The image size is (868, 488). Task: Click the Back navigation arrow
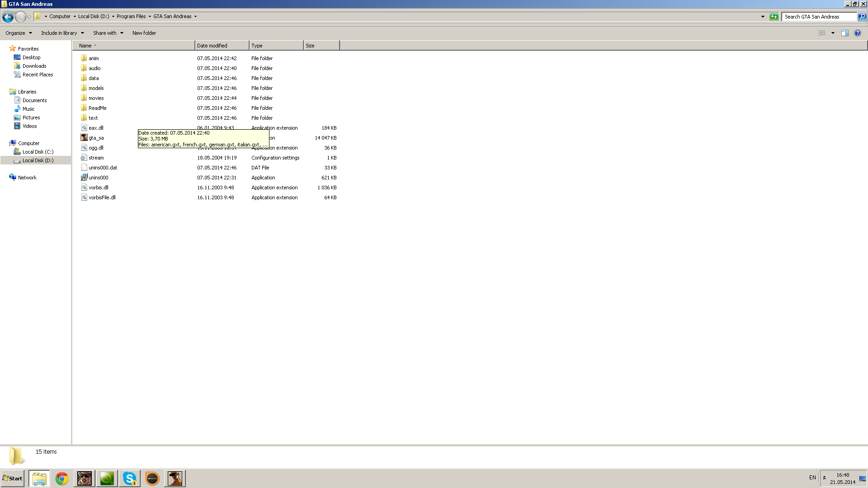(8, 17)
